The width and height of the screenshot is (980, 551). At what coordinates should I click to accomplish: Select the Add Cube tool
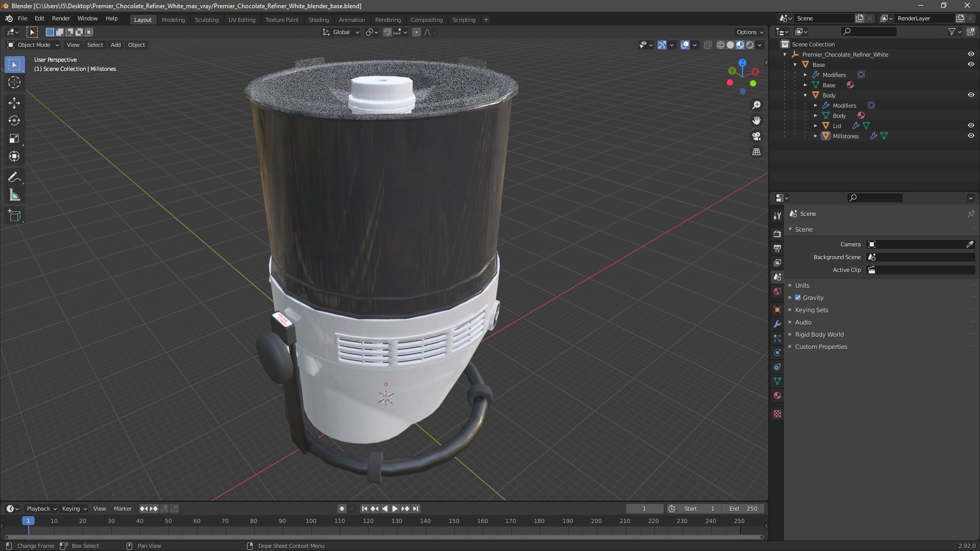pyautogui.click(x=14, y=216)
